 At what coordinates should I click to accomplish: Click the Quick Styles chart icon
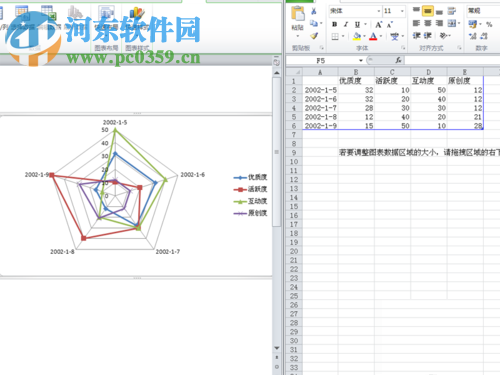137,13
